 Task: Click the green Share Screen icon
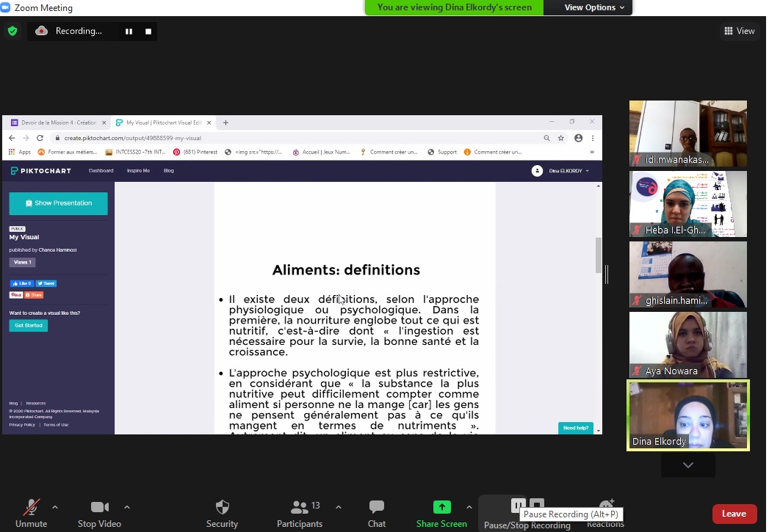441,507
